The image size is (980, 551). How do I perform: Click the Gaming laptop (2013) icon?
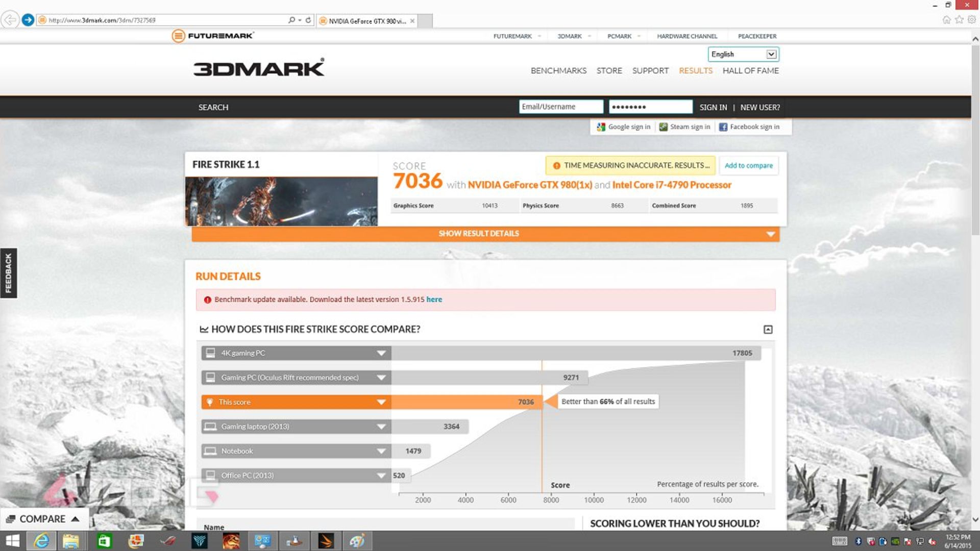pyautogui.click(x=210, y=427)
